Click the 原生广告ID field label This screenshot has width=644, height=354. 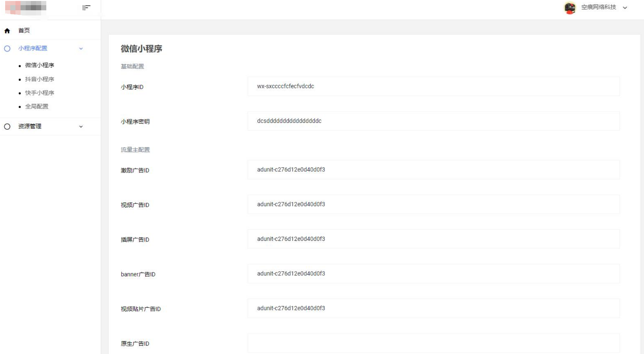point(135,344)
